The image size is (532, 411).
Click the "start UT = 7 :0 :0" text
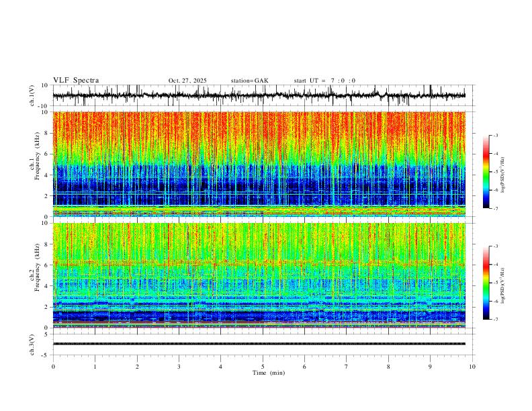click(x=324, y=81)
